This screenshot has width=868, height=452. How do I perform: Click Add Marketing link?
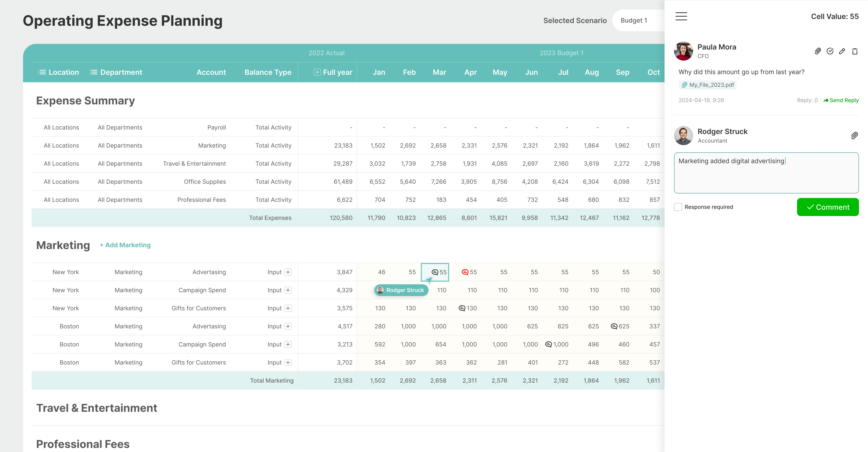(125, 245)
